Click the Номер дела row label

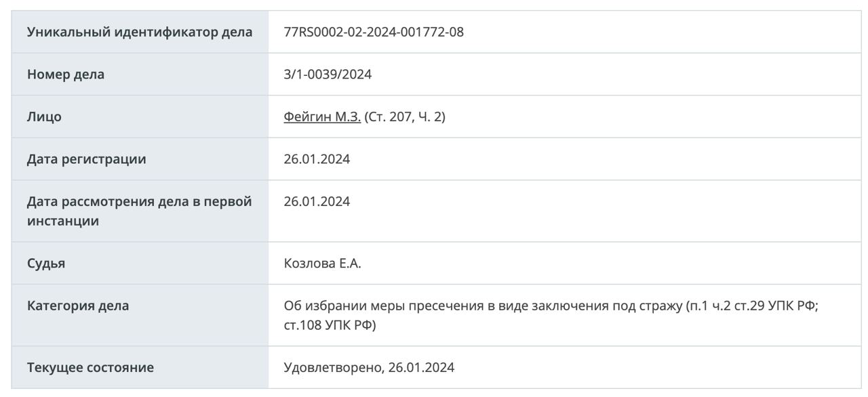[x=66, y=75]
